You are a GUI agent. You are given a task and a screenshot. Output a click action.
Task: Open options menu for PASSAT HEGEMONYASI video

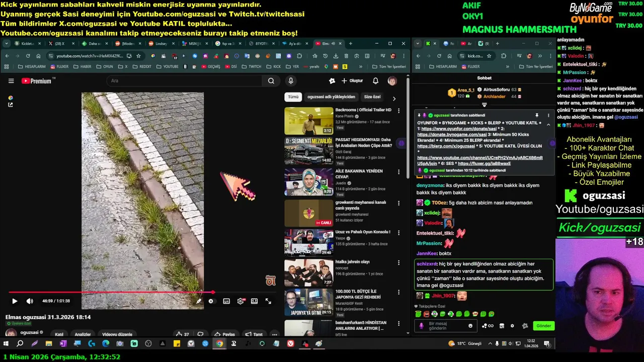click(x=399, y=141)
